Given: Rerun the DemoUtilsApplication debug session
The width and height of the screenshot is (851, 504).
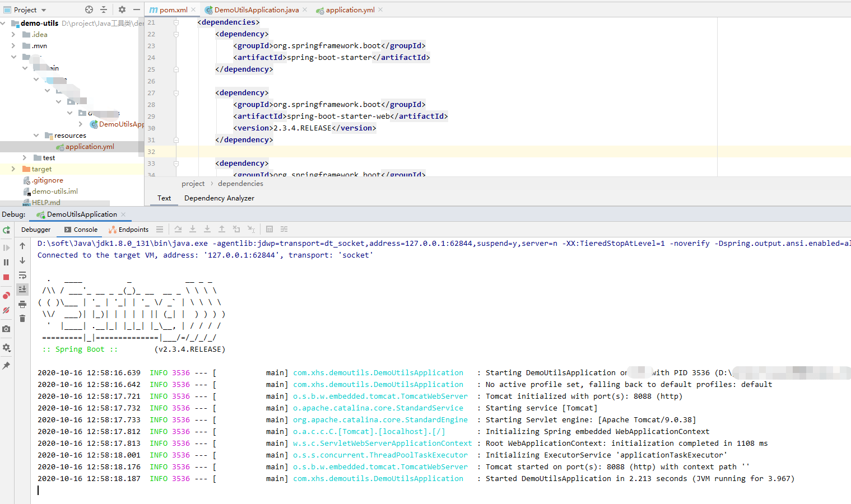Looking at the screenshot, I should 7,230.
